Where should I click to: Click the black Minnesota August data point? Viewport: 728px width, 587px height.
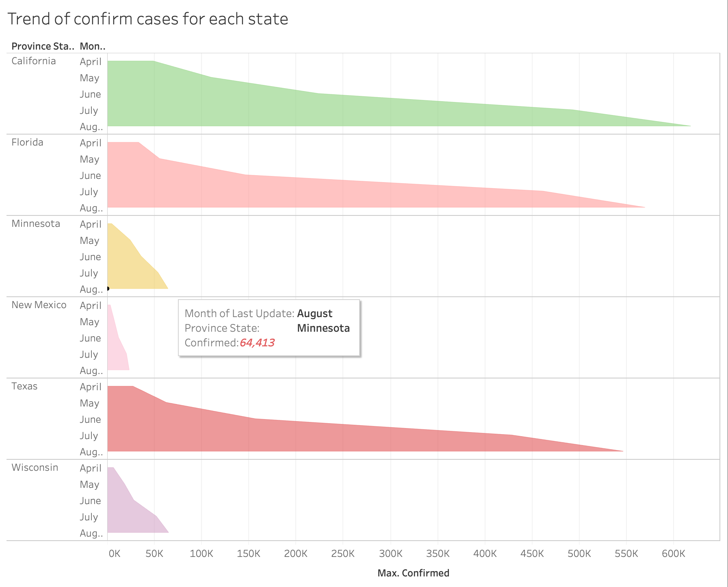point(108,289)
